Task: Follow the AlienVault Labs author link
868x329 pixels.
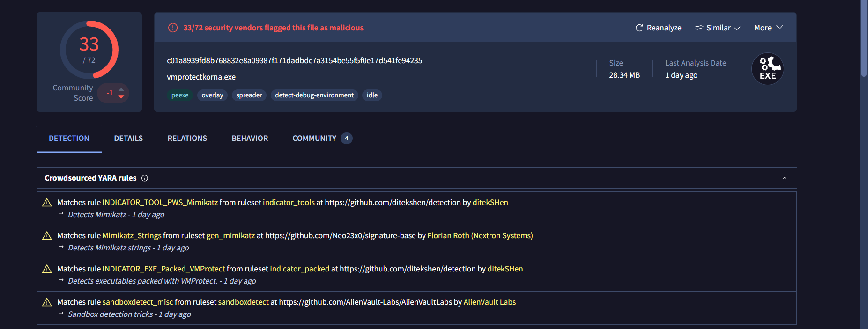Action: [x=490, y=302]
